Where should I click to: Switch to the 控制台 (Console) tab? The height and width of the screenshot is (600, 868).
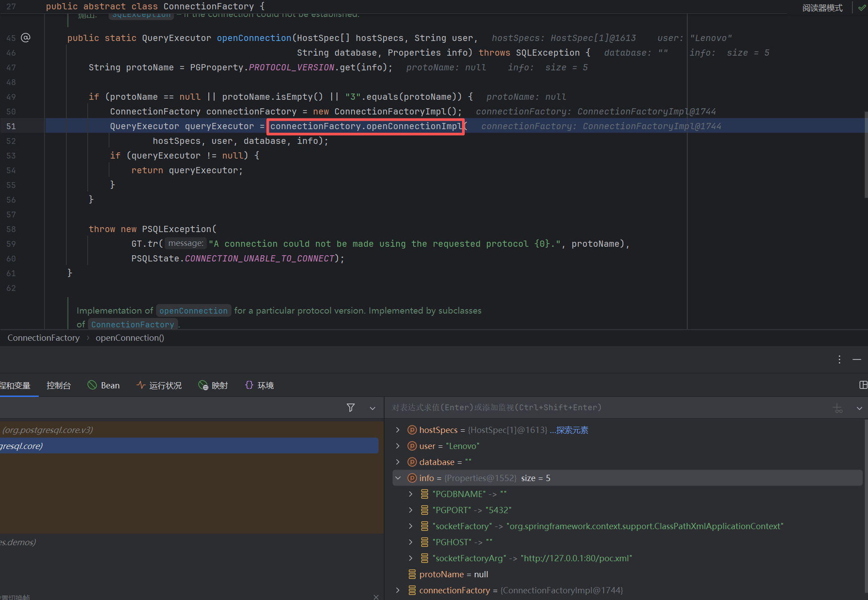[x=59, y=385]
